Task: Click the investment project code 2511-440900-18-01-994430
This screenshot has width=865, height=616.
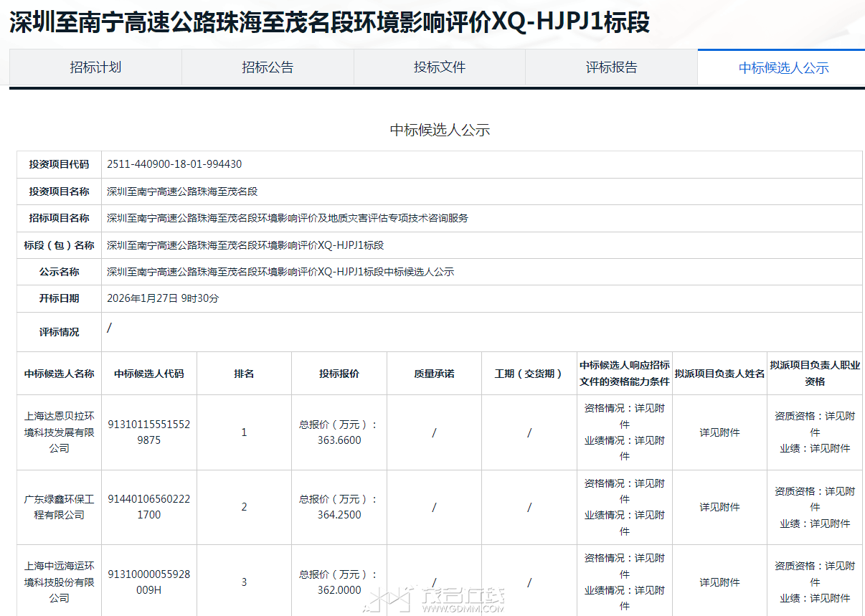Action: click(174, 164)
